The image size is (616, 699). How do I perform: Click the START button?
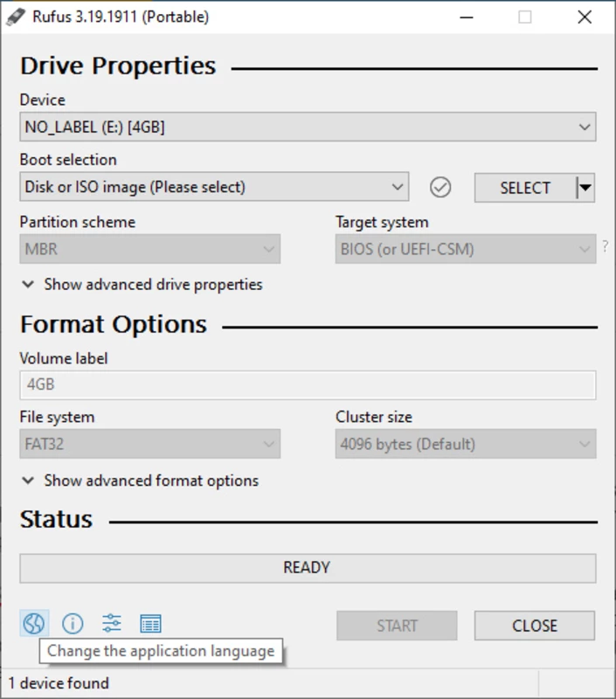pyautogui.click(x=397, y=626)
